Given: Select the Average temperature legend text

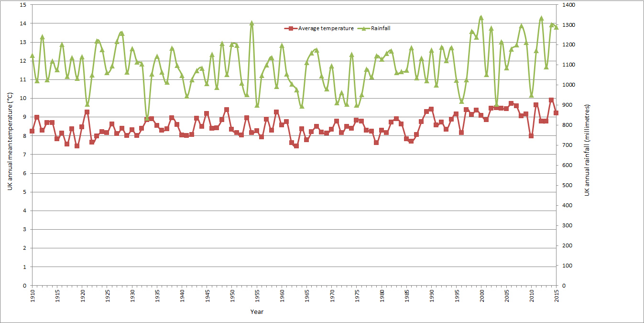Looking at the screenshot, I should click(326, 29).
